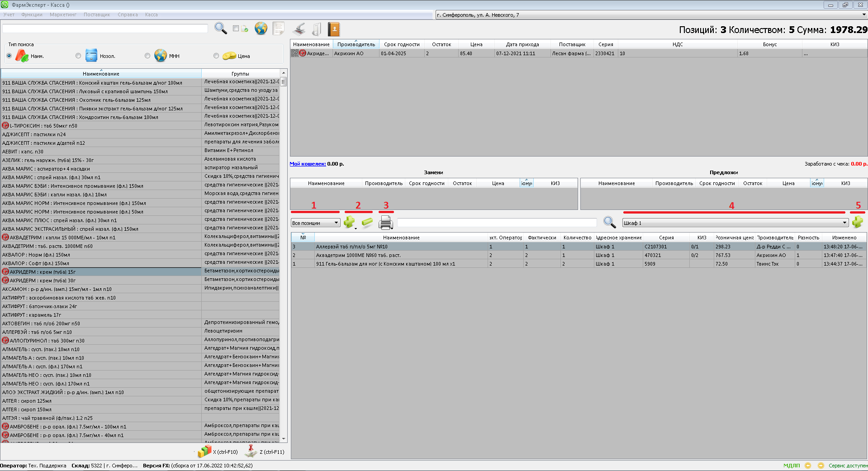
Task: Expand the Шкаф 1 storage dropdown
Action: 844,223
